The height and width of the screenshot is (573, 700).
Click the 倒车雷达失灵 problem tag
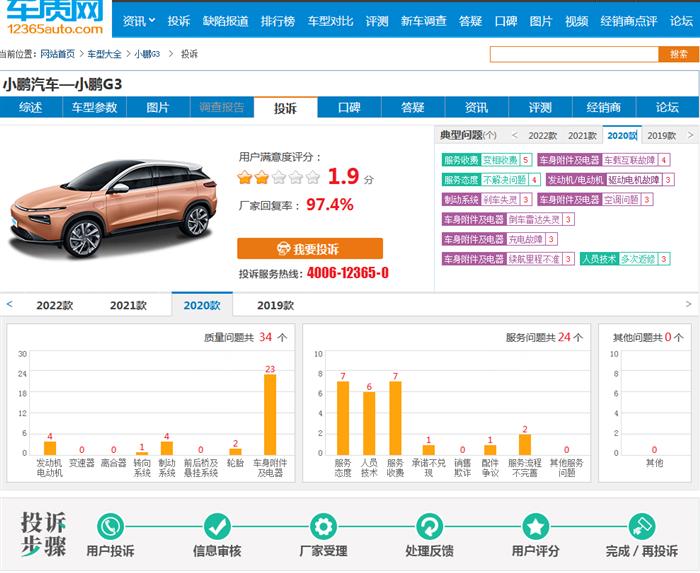534,219
